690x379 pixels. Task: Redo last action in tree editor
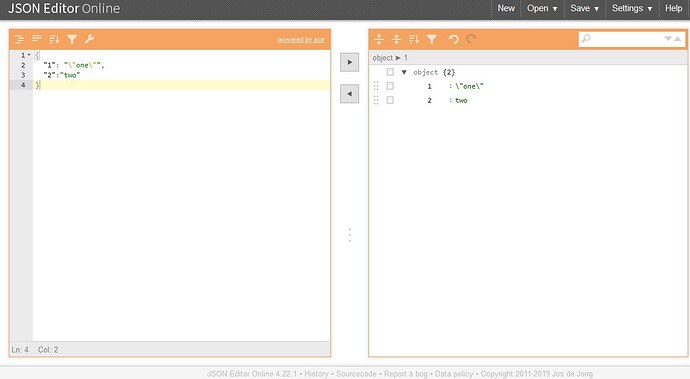pyautogui.click(x=471, y=39)
